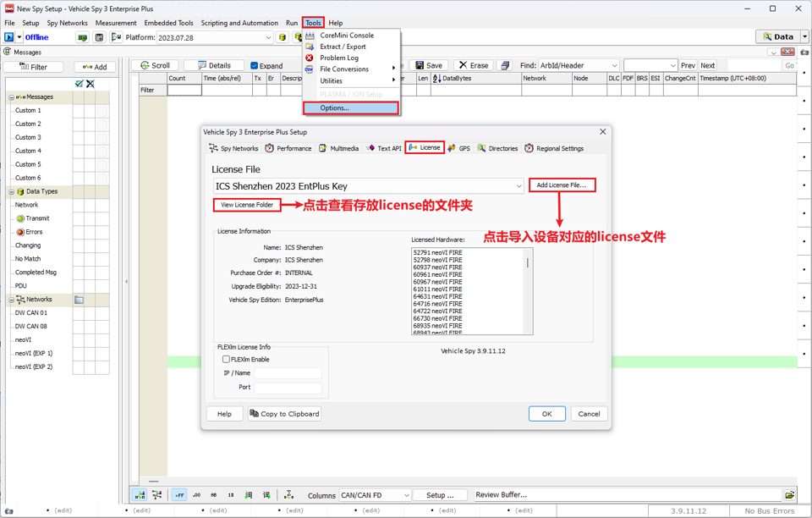Image resolution: width=812 pixels, height=518 pixels.
Task: Click the View License Folder button
Action: [248, 206]
